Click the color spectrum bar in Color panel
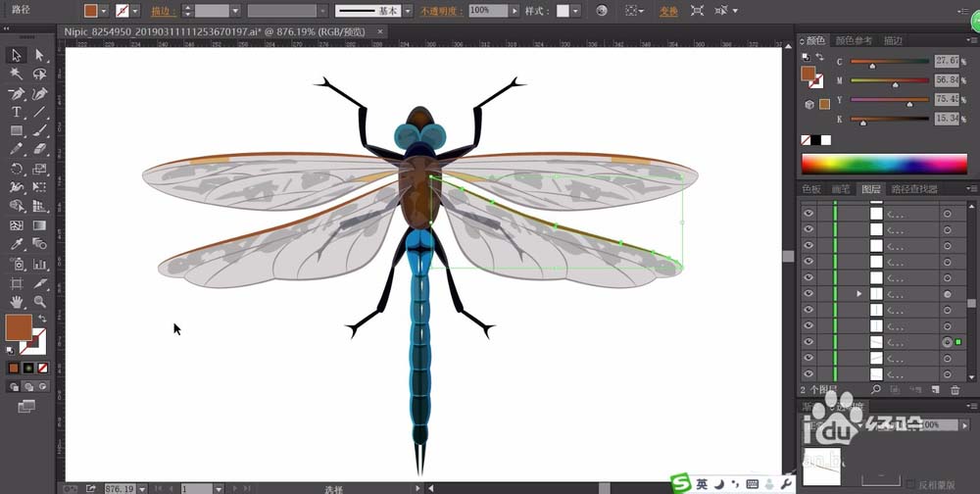Image resolution: width=980 pixels, height=494 pixels. [884, 164]
